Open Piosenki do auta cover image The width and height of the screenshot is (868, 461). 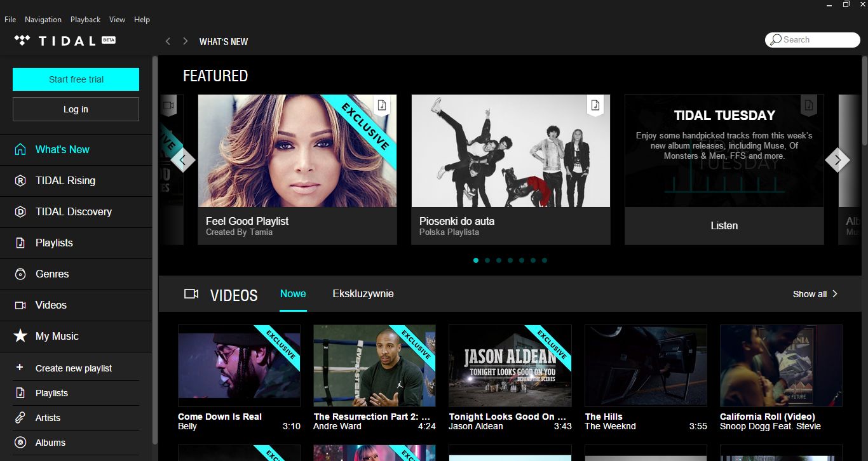tap(511, 151)
